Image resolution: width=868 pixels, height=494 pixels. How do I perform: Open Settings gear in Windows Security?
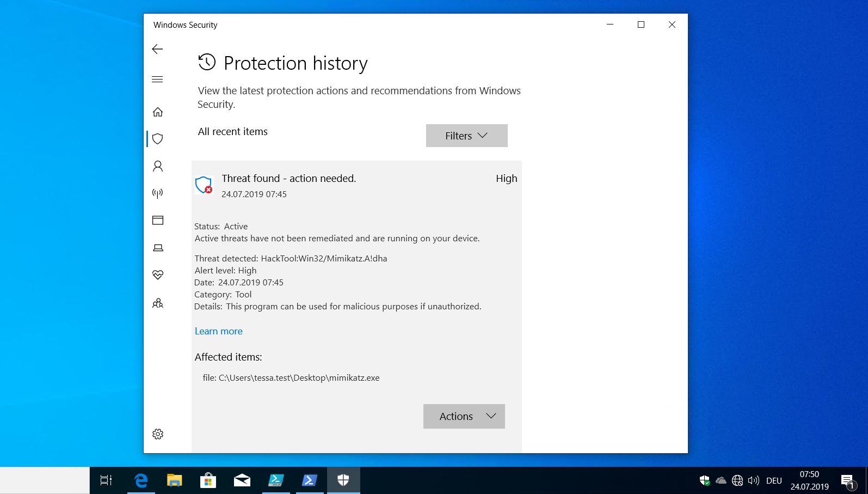tap(158, 434)
